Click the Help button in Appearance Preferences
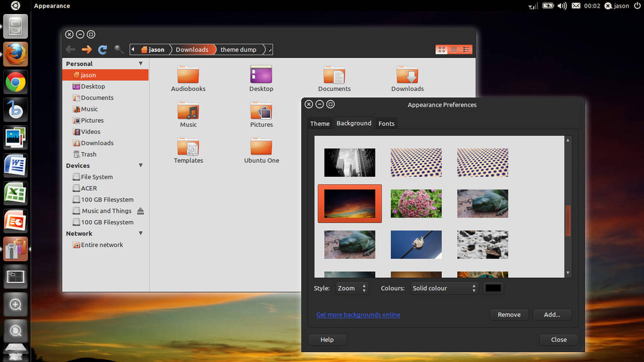The width and height of the screenshot is (644, 362). 327,340
